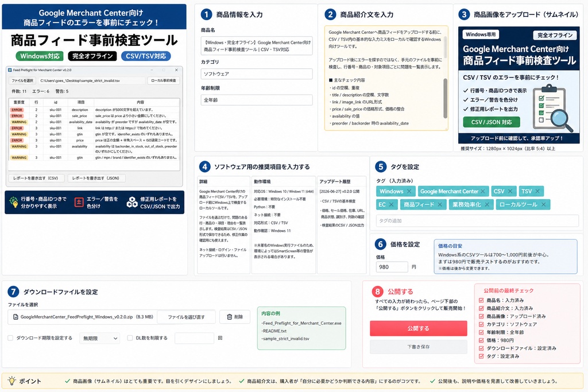Remove the EC tag with its X
Viewport: 588px width, 392px height.
[x=391, y=204]
